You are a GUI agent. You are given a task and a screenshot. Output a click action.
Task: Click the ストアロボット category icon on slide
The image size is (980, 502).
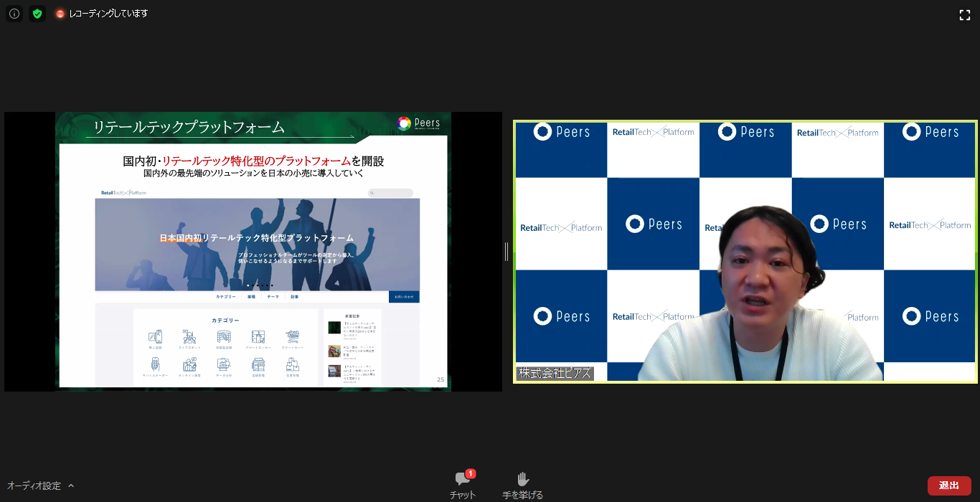(189, 338)
